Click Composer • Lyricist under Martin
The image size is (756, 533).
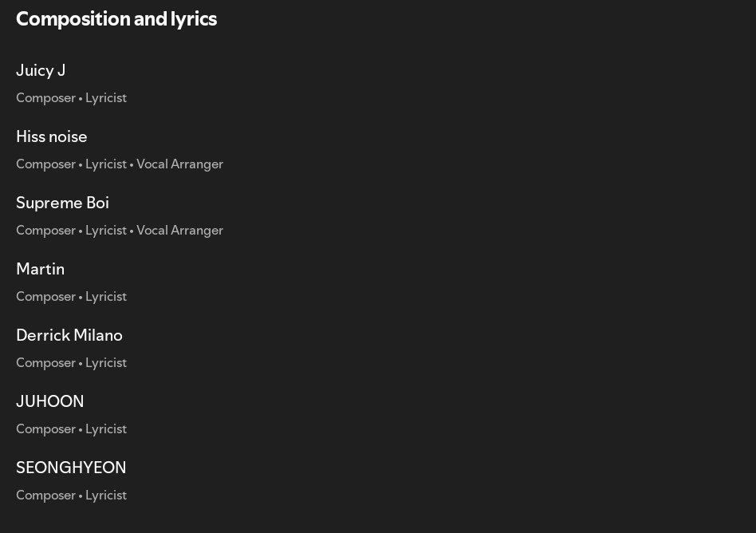(x=71, y=297)
